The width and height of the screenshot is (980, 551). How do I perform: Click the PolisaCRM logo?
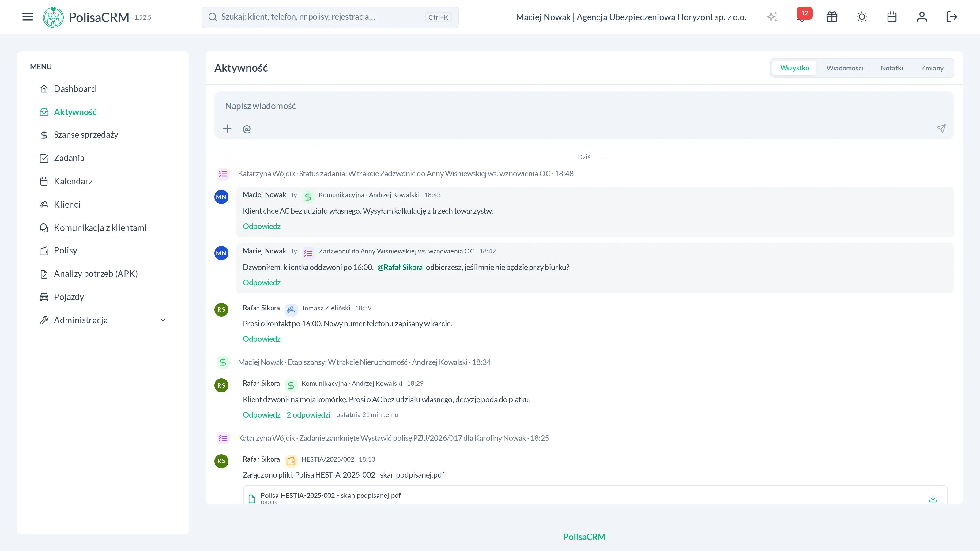pos(86,17)
